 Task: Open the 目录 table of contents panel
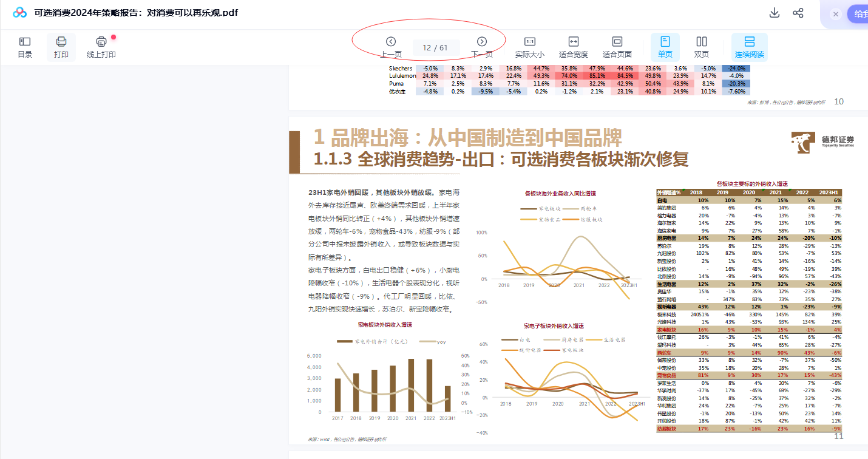25,47
